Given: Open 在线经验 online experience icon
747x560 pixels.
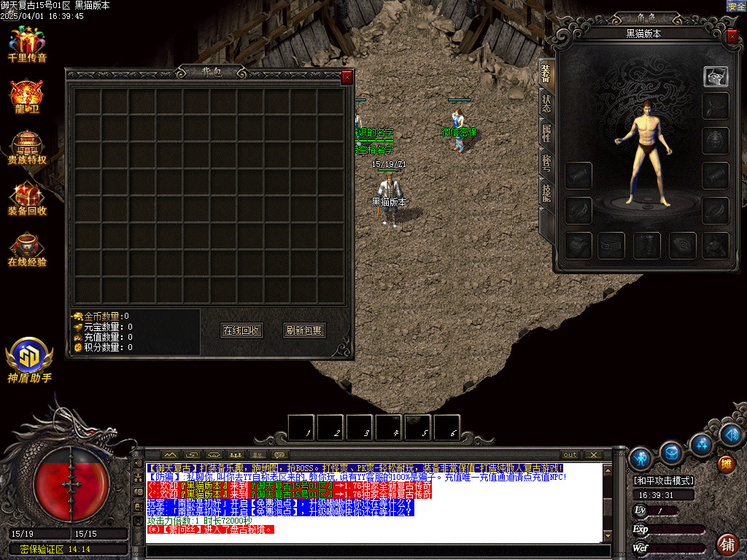Looking at the screenshot, I should tap(26, 248).
